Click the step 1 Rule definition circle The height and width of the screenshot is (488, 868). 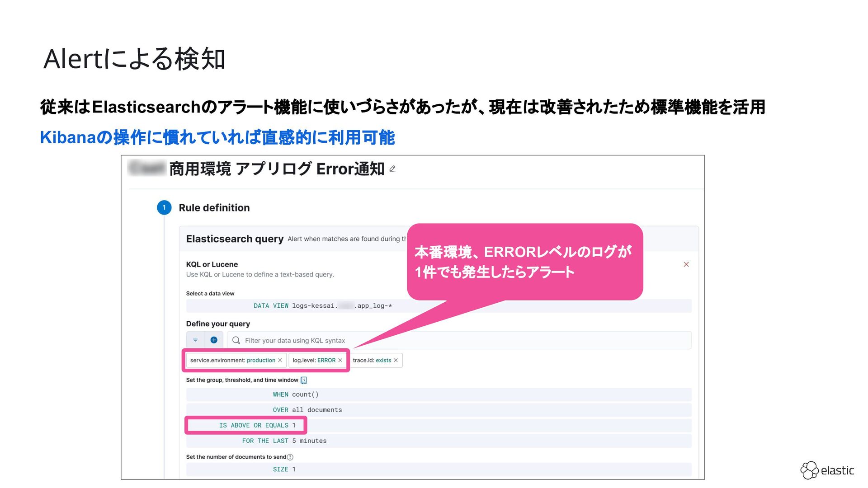click(x=164, y=207)
